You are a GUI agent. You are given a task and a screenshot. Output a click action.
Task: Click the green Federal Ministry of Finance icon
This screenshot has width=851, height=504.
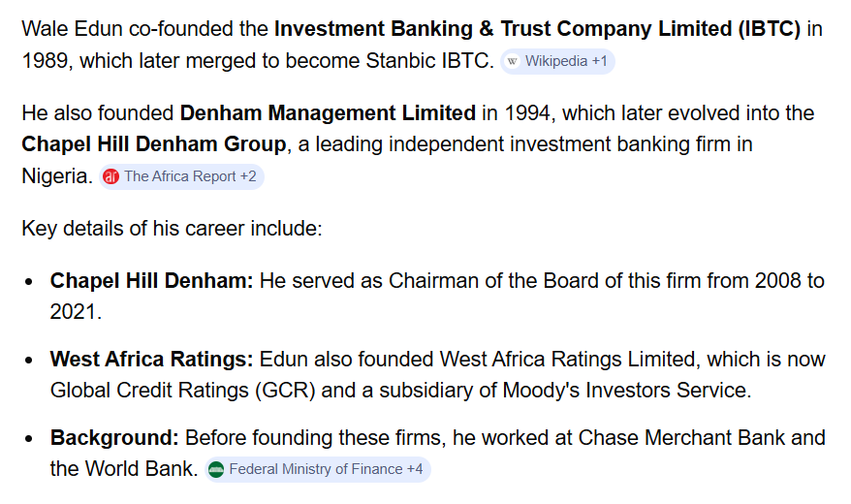(216, 469)
